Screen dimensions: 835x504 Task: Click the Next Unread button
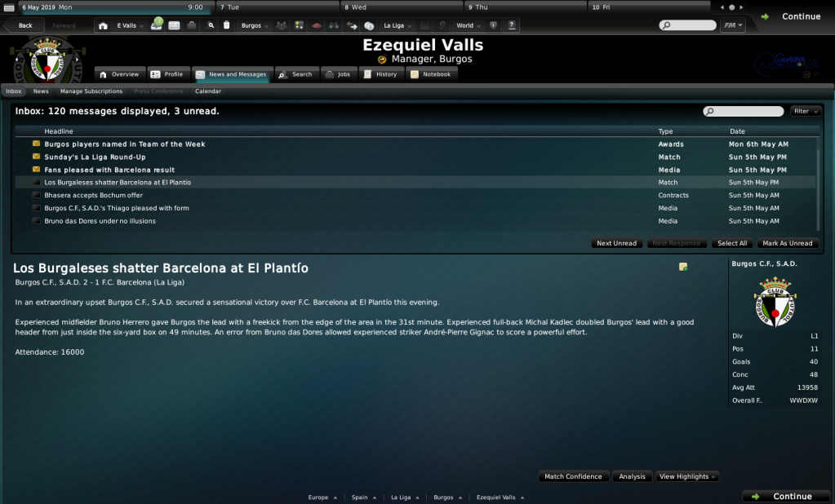tap(617, 243)
